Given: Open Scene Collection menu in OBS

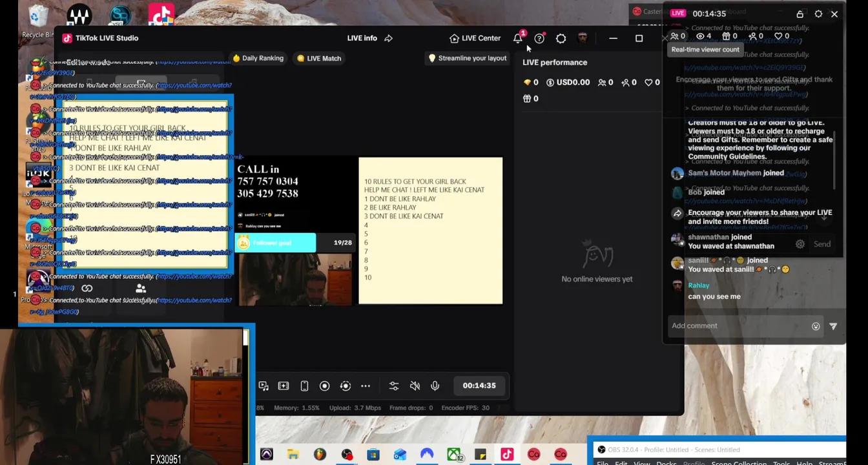Looking at the screenshot, I should [x=739, y=463].
